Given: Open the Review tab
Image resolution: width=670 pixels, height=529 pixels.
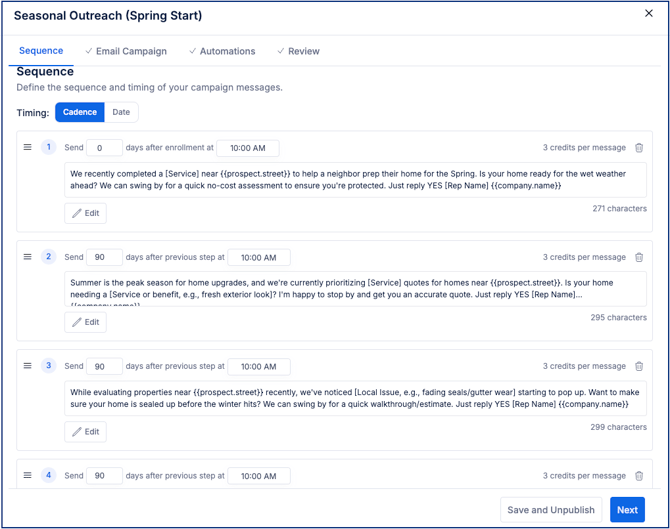Looking at the screenshot, I should pos(298,51).
